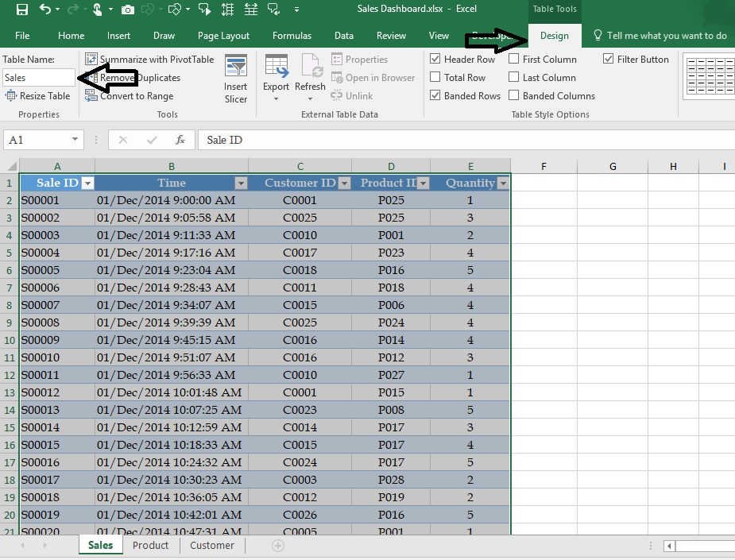
Task: Expand the Name Box dropdown arrow
Action: tap(75, 139)
